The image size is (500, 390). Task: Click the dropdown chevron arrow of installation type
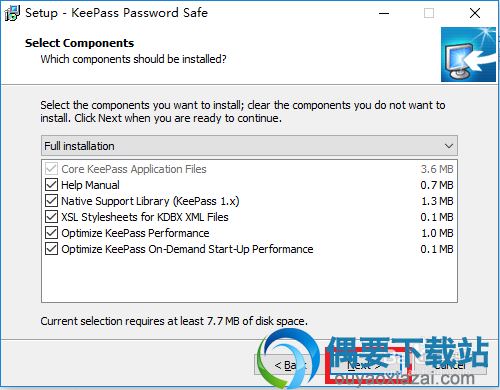(x=449, y=146)
